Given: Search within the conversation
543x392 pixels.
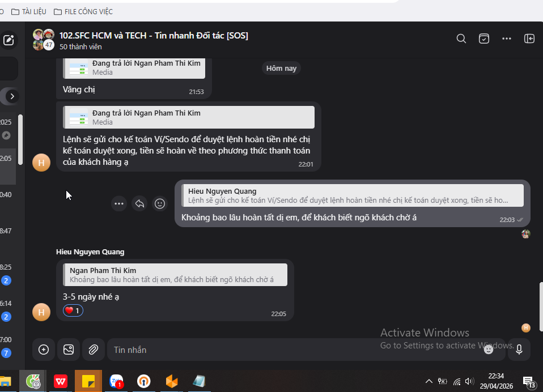Looking at the screenshot, I should coord(461,39).
